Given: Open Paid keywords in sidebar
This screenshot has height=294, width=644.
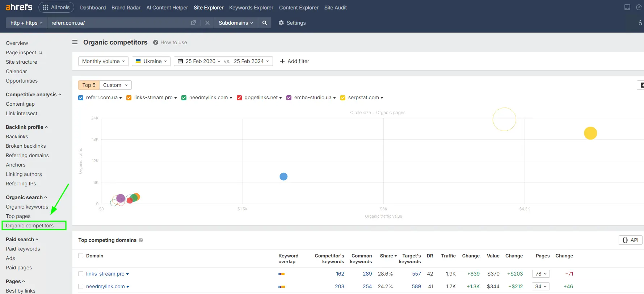Looking at the screenshot, I should (23, 249).
